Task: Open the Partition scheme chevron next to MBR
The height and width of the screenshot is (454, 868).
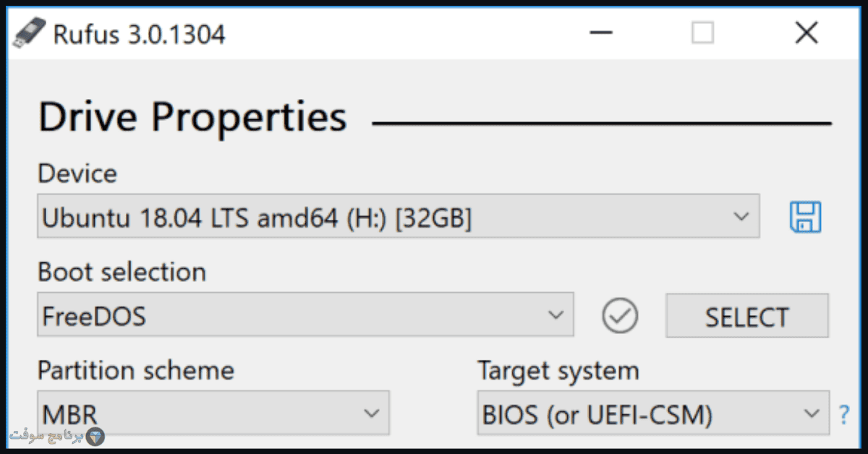Action: point(371,414)
